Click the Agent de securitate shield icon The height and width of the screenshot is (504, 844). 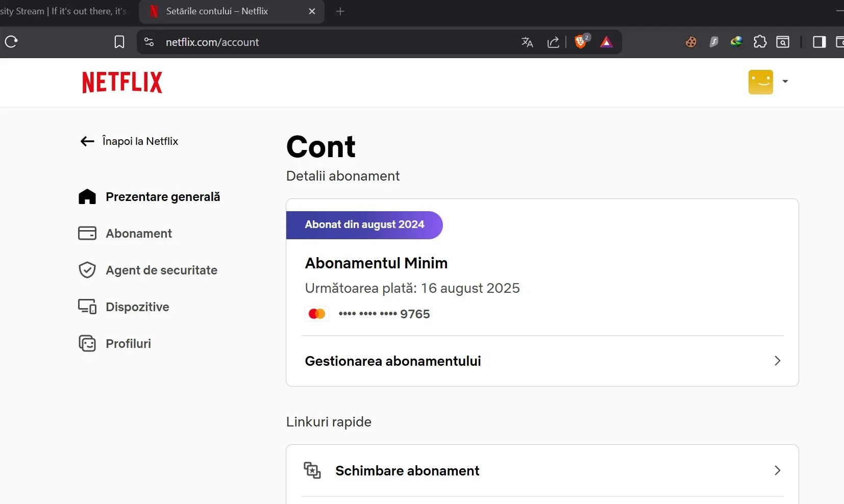[87, 270]
